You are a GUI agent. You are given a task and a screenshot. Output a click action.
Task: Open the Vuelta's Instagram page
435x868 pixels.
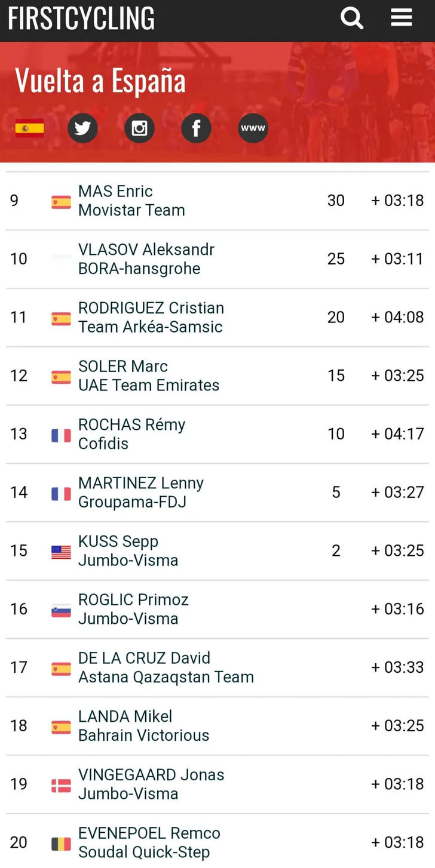click(x=139, y=128)
